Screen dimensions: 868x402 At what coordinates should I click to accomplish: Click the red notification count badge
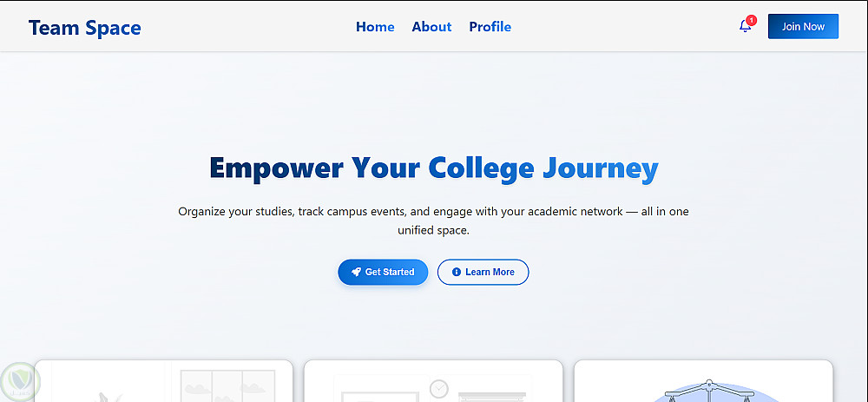(x=751, y=20)
